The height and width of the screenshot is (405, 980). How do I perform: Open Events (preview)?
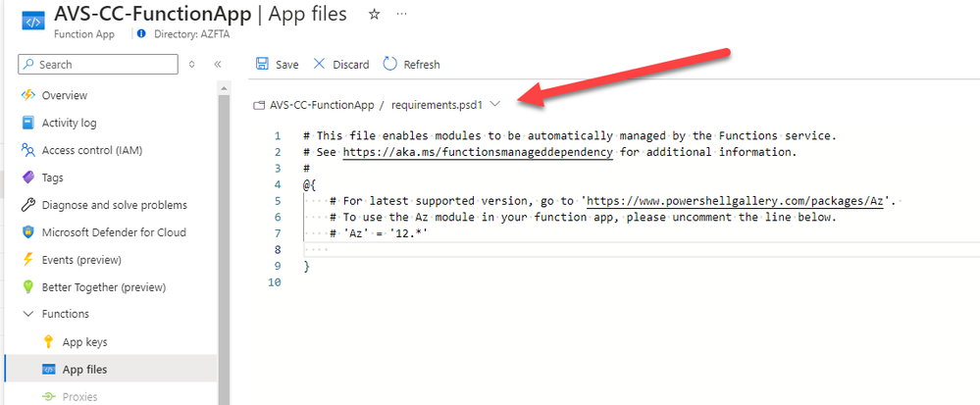point(81,259)
